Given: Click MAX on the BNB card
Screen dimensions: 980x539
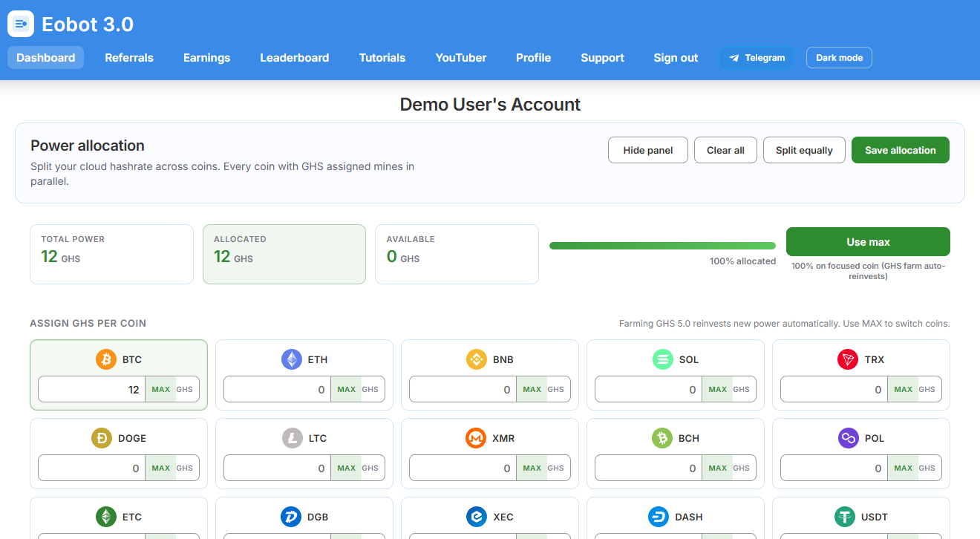Looking at the screenshot, I should click(532, 389).
